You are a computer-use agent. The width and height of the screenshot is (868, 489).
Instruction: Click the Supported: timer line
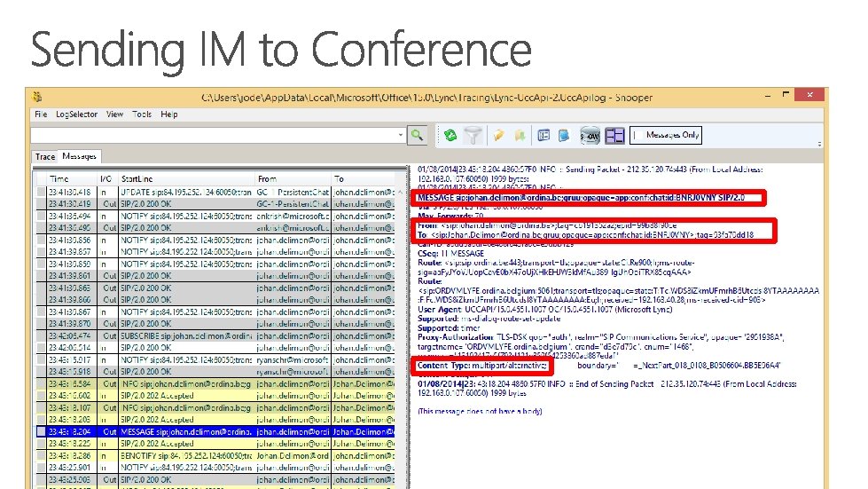tap(449, 327)
